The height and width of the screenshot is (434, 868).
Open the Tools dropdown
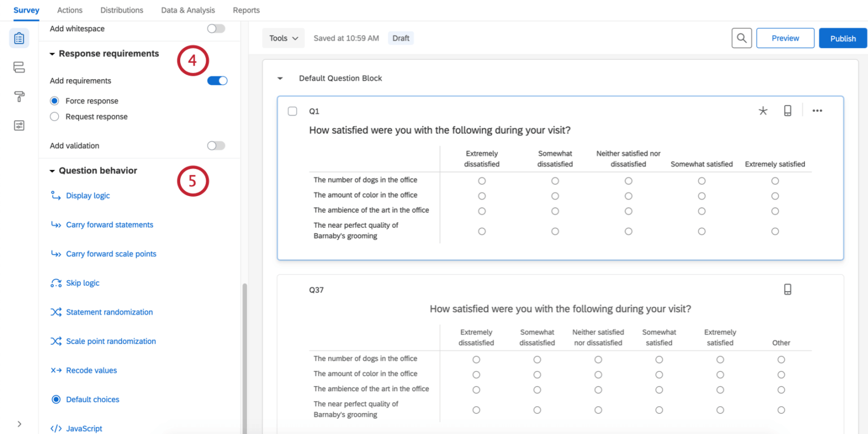[x=283, y=38]
